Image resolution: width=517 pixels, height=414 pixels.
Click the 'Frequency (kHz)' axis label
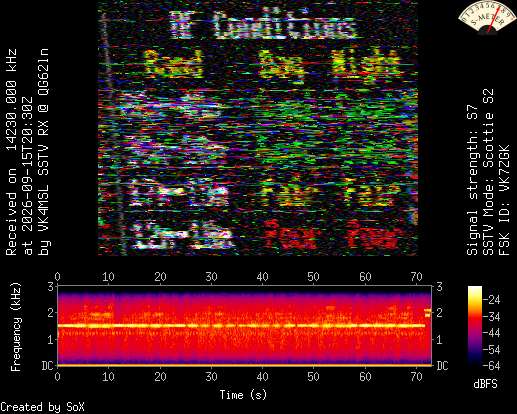[x=15, y=327]
